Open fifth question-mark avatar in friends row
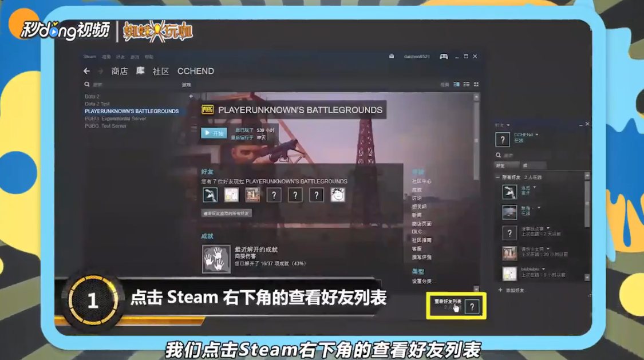The width and height of the screenshot is (644, 360). pos(295,195)
